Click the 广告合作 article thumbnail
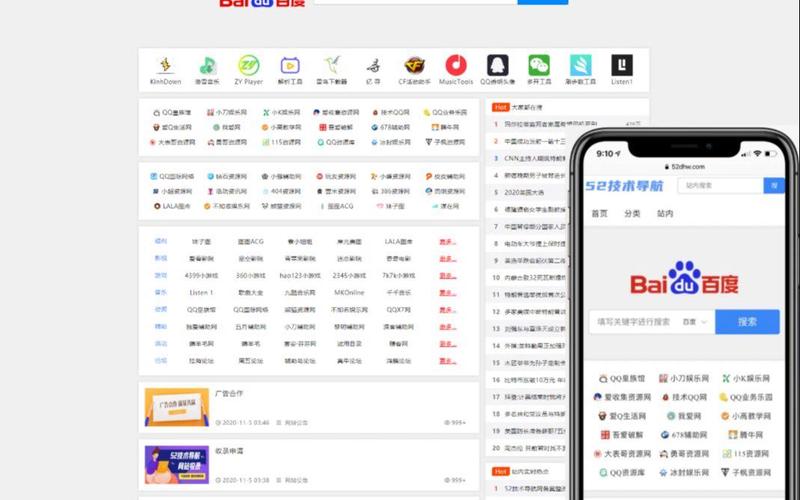 pos(176,406)
